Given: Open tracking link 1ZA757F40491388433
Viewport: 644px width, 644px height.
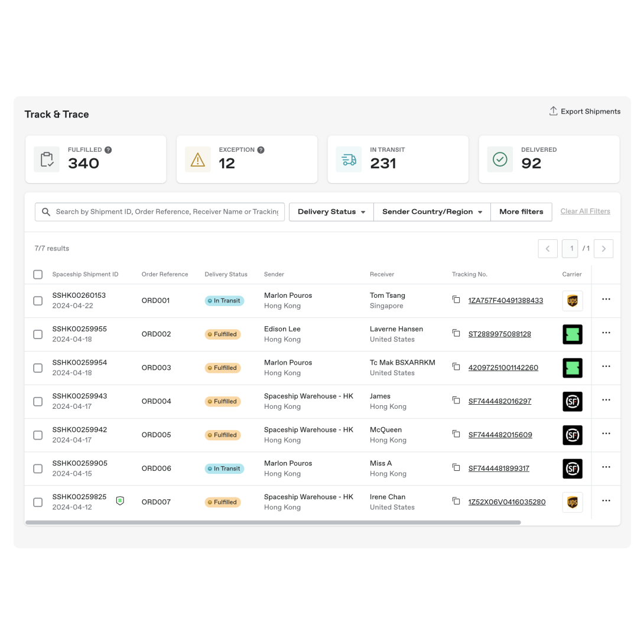Looking at the screenshot, I should click(505, 301).
